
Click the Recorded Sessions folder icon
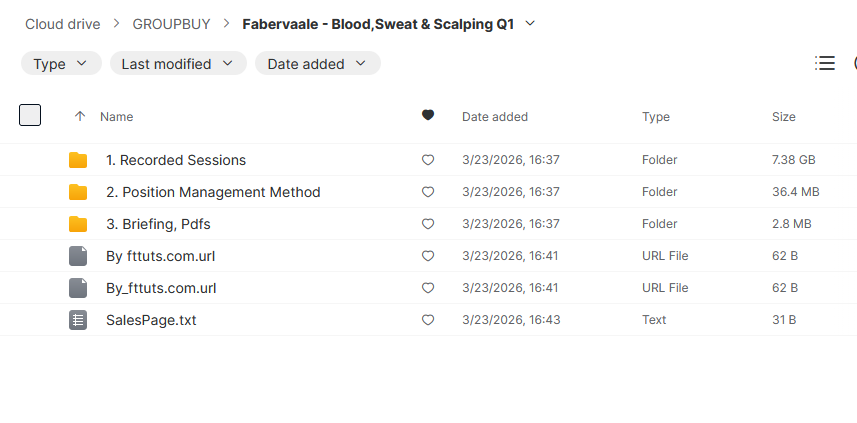[x=78, y=160]
